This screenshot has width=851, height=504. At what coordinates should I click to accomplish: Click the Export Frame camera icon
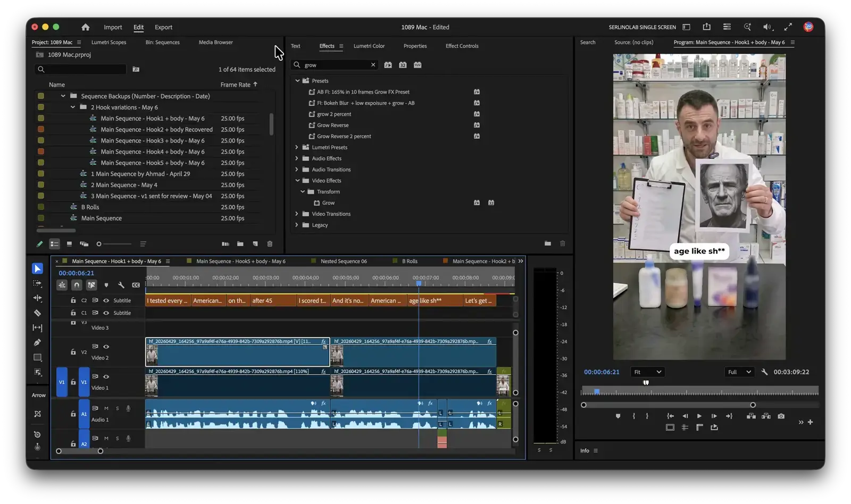781,416
